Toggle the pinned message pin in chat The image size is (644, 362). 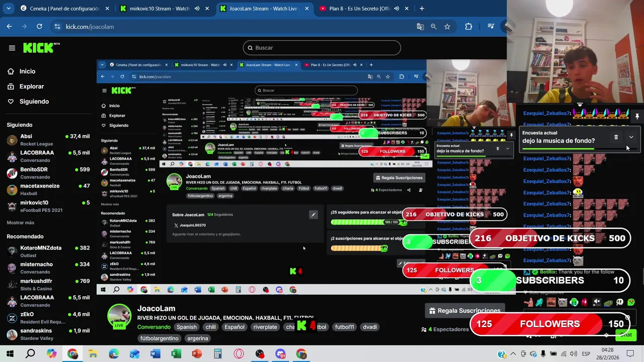637,116
